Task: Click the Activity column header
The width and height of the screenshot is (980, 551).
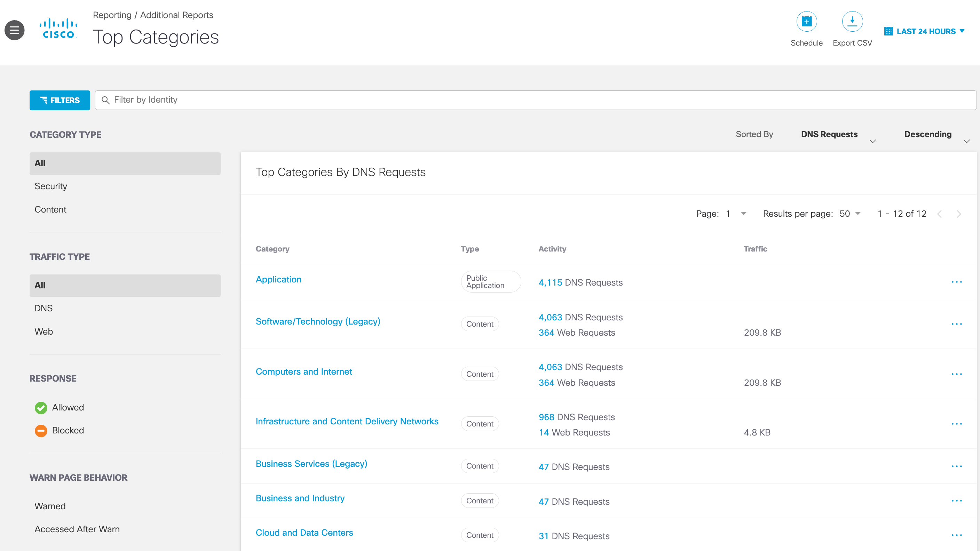Action: 552,249
